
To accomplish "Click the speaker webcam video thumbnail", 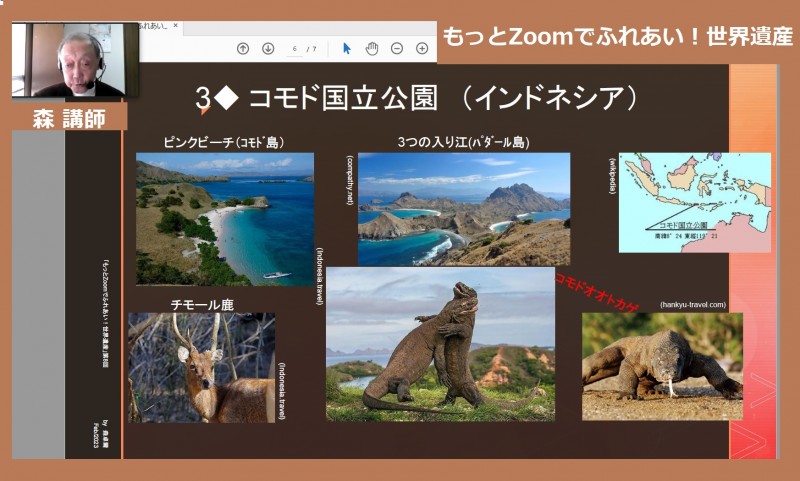I will click(76, 60).
